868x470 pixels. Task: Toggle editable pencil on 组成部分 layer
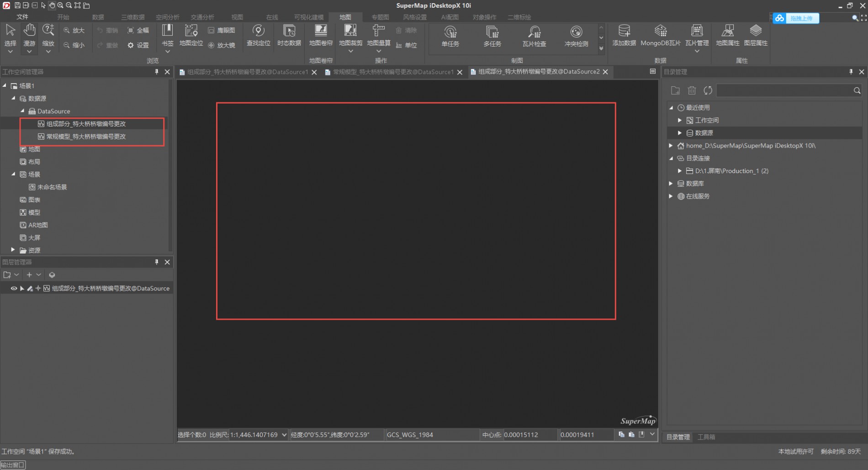[30, 288]
